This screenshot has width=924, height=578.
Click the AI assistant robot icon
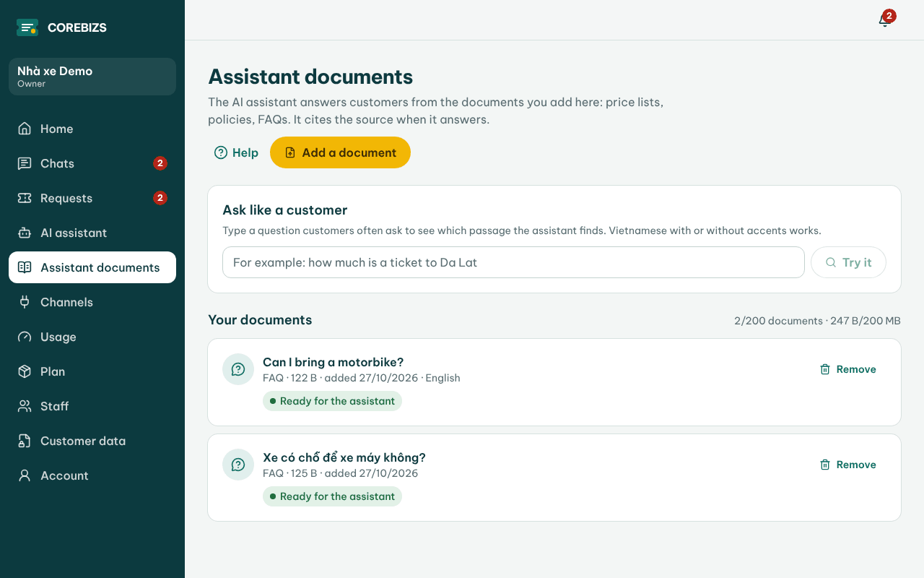coord(25,233)
